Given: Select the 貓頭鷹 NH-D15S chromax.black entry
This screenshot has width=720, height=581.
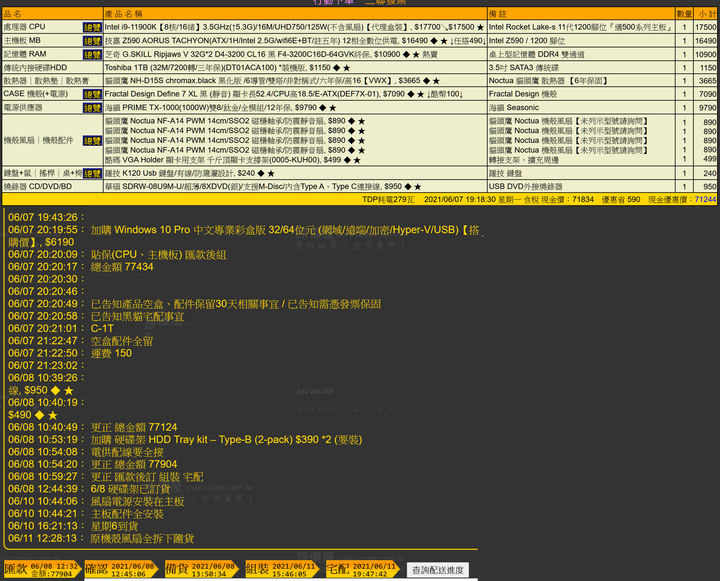Looking at the screenshot, I should click(x=272, y=81).
